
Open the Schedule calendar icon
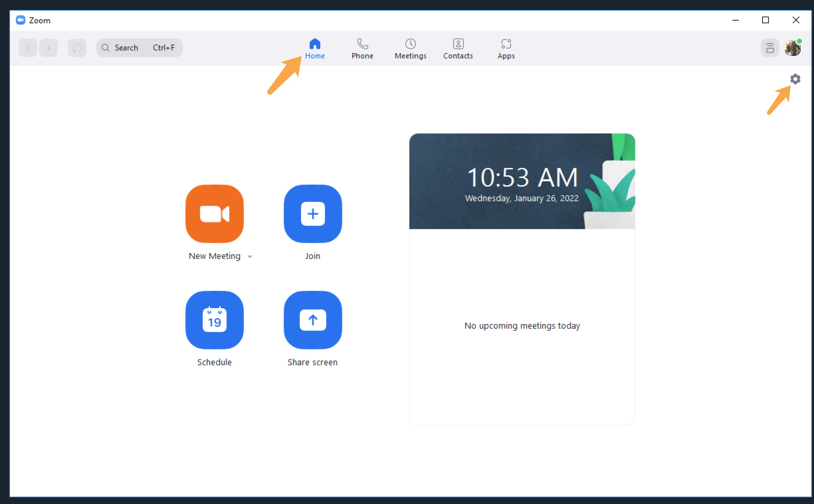[x=214, y=320]
